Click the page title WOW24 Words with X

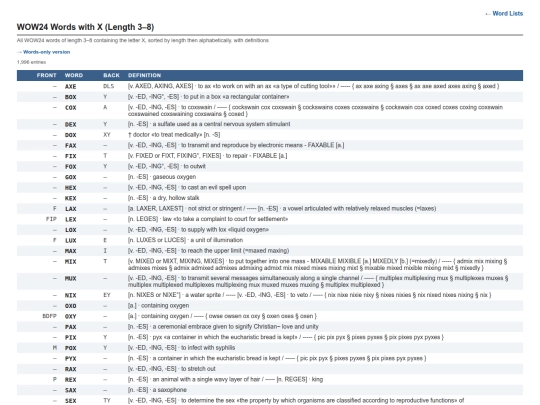coord(85,27)
